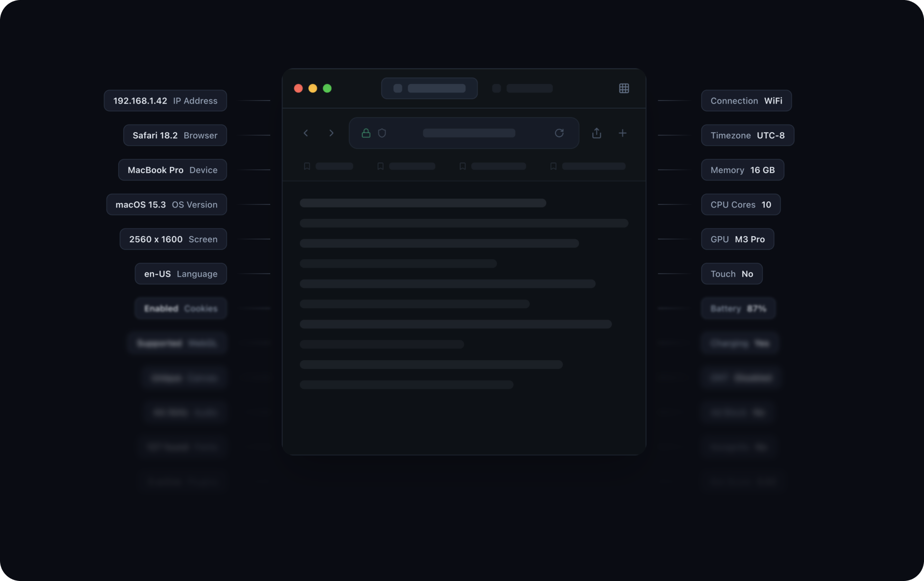Click the Timezone UTC-8 tag
924x581 pixels.
click(747, 135)
